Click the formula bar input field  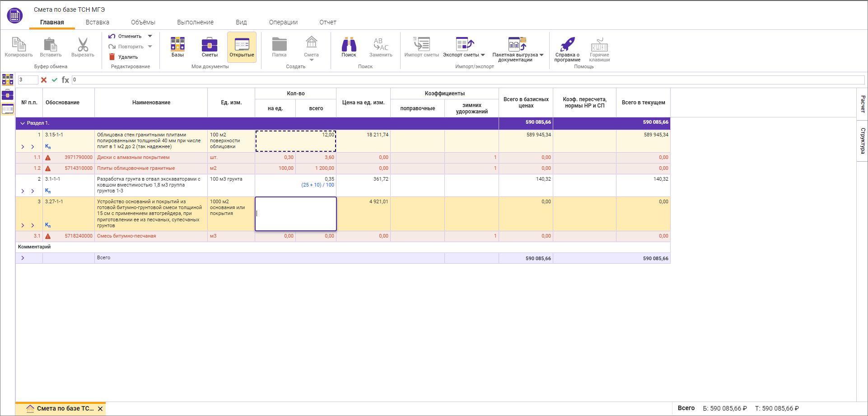point(468,80)
